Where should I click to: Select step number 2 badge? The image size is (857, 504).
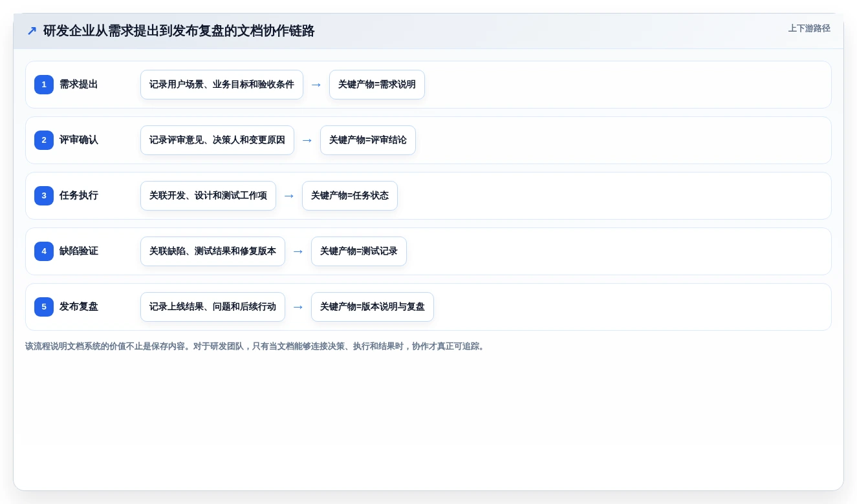[x=44, y=140]
